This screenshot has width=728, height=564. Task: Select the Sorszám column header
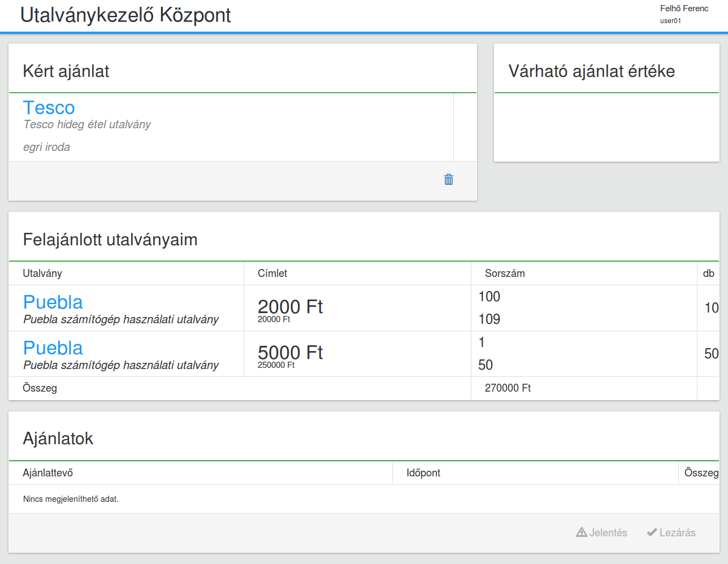tap(505, 273)
